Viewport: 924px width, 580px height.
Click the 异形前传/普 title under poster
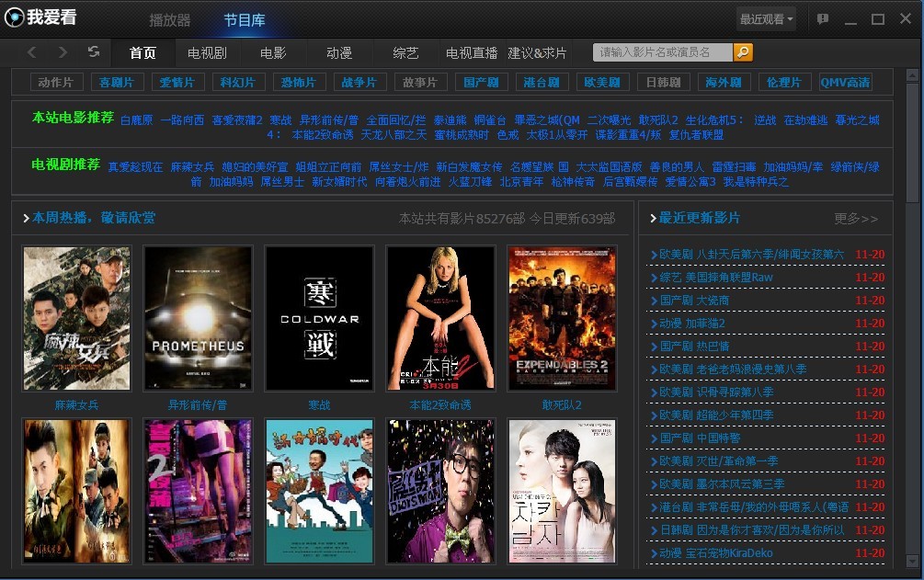pyautogui.click(x=198, y=405)
